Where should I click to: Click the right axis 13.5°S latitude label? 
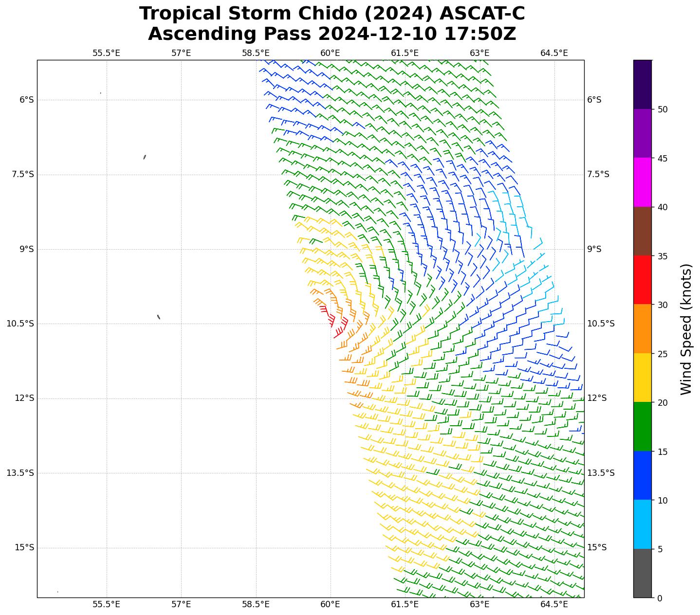601,473
